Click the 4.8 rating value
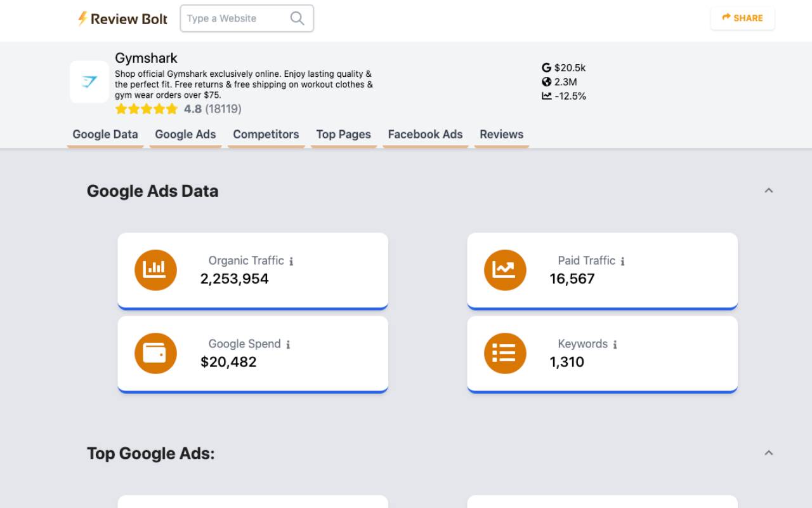The width and height of the screenshot is (812, 508). coord(193,109)
